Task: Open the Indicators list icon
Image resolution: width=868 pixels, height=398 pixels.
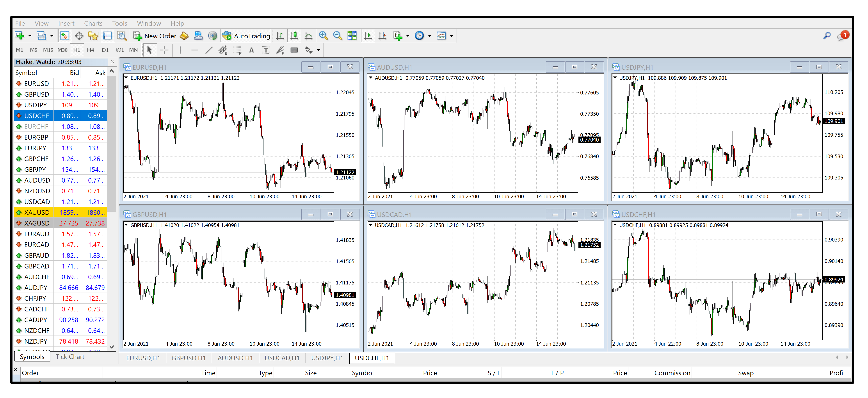Action: [x=398, y=36]
